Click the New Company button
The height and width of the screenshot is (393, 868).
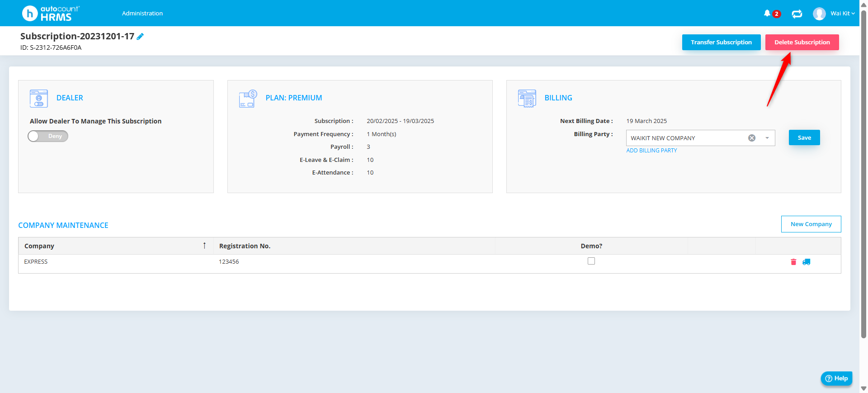click(811, 224)
